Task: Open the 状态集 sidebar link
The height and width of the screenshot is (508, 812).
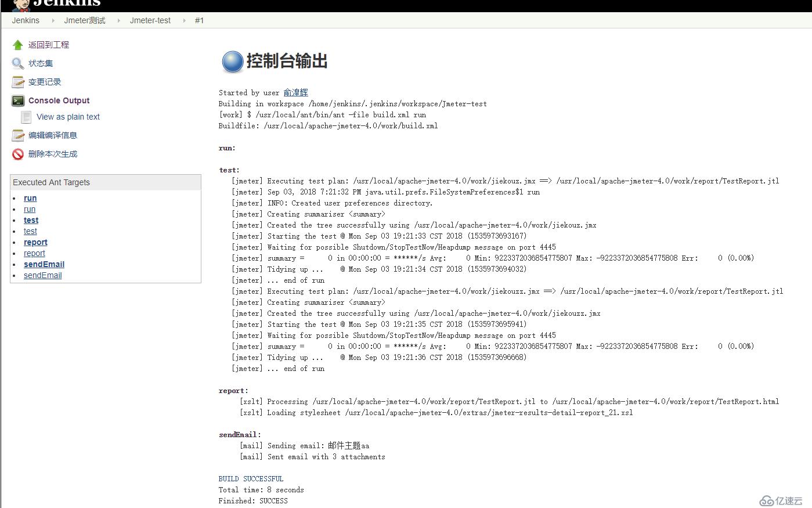Action: pyautogui.click(x=41, y=63)
